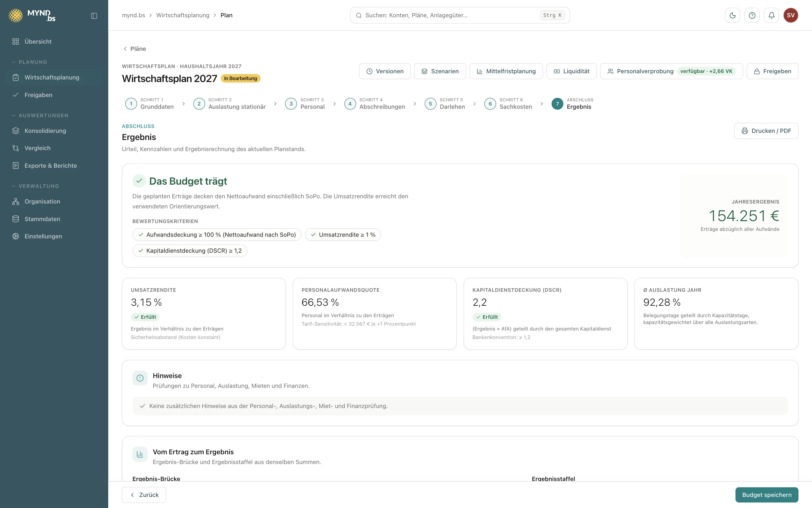The width and height of the screenshot is (812, 508).
Task: Jump to step 1 Grunddaten
Action: tap(150, 104)
